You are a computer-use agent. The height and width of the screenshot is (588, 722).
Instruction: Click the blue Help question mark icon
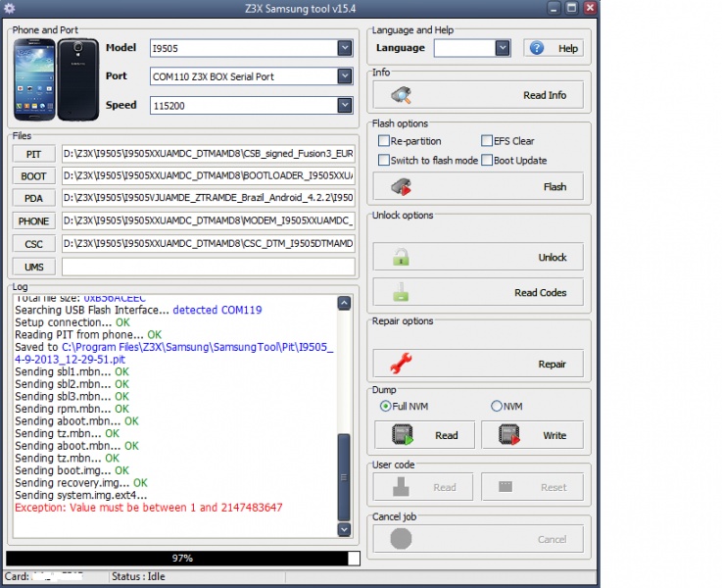coord(537,48)
